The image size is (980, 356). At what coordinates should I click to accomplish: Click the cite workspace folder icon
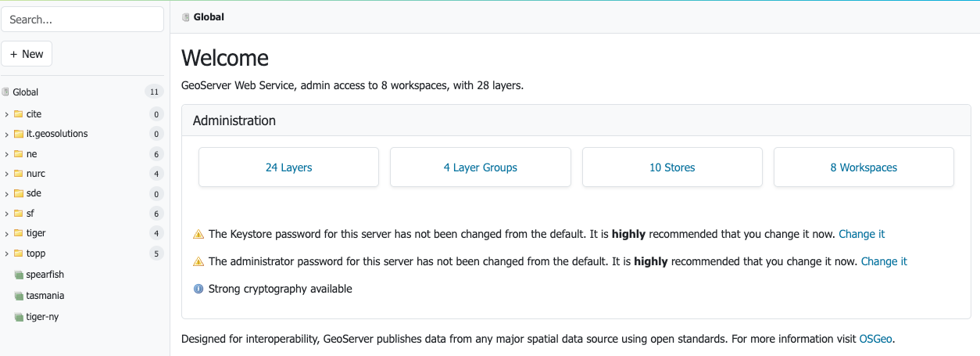click(18, 114)
